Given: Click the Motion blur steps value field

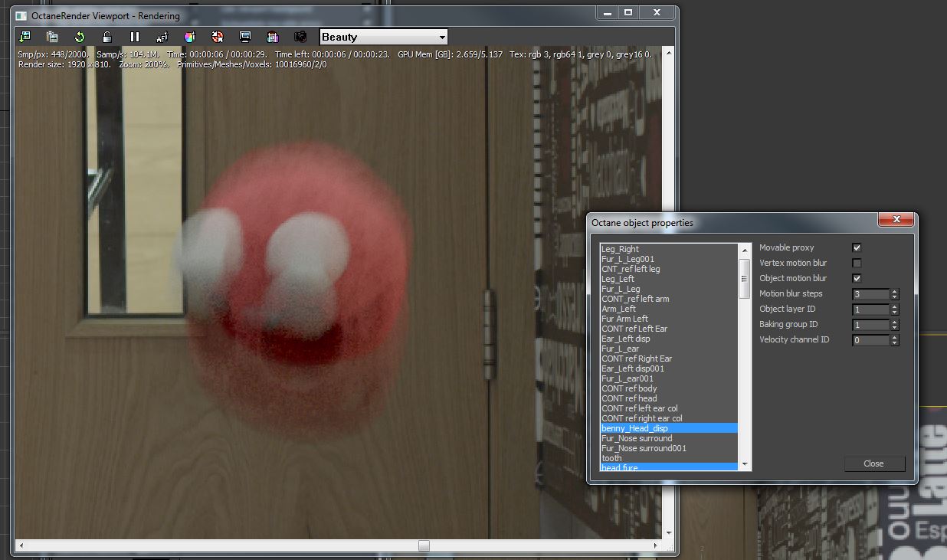Looking at the screenshot, I should tap(870, 294).
